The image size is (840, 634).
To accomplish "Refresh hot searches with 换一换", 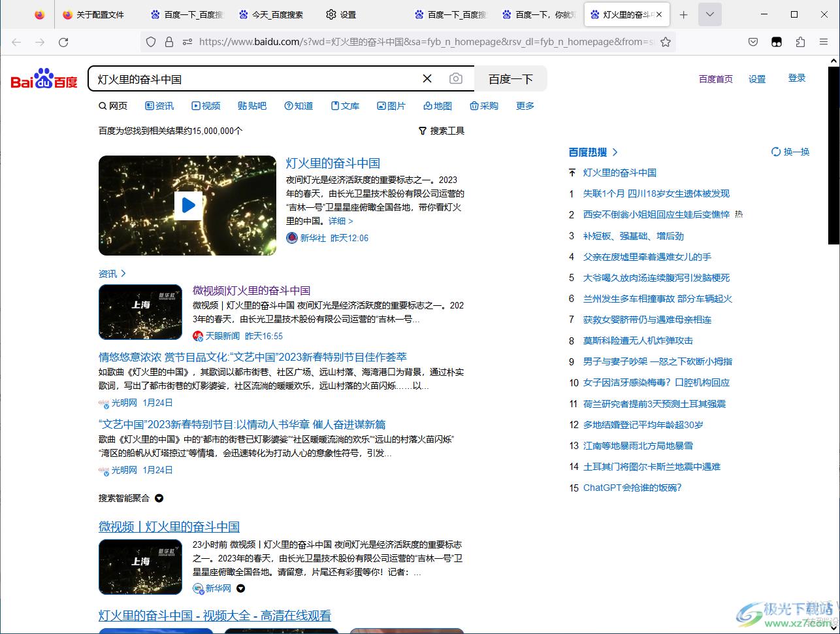I will pos(790,152).
